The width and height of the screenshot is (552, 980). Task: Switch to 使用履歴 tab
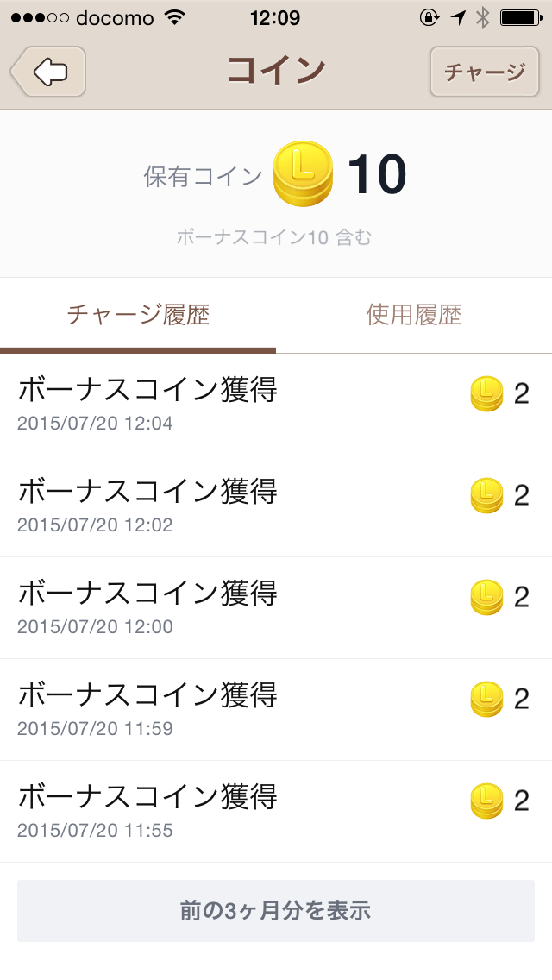[414, 316]
